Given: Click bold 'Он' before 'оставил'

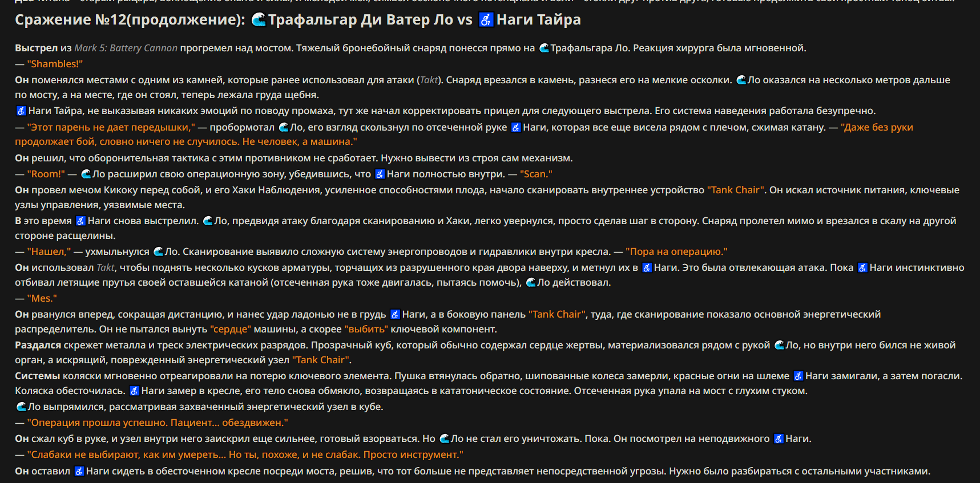Looking at the screenshot, I should (22, 471).
